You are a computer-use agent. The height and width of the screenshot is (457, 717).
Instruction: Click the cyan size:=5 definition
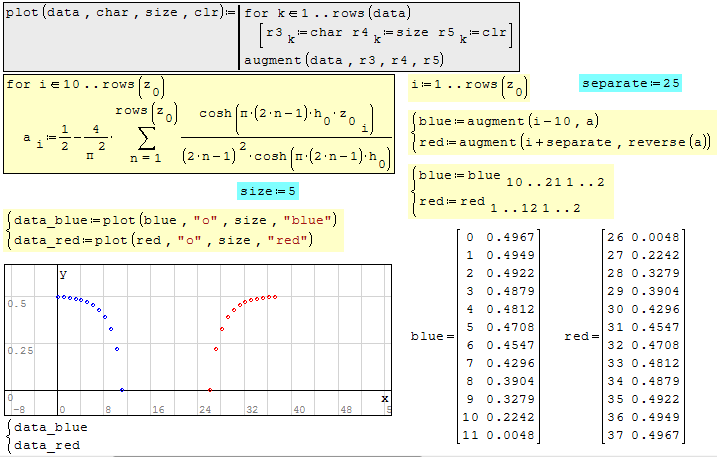point(267,191)
